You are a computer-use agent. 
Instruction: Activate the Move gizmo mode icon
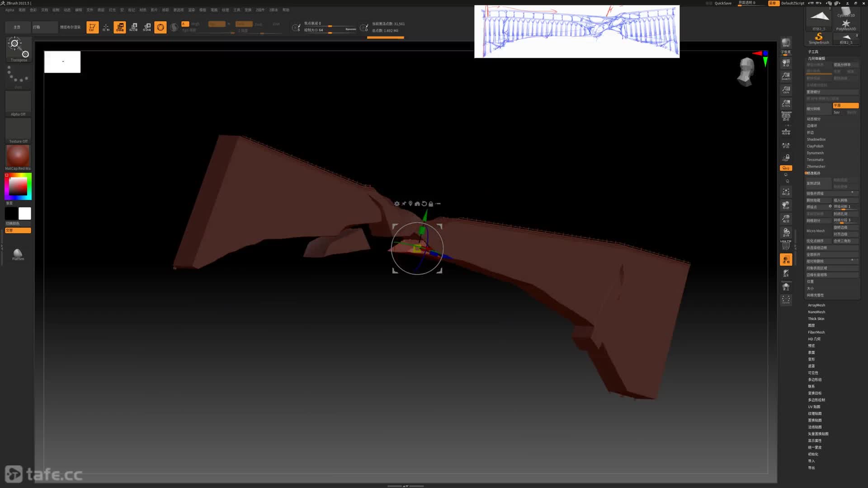click(x=120, y=28)
